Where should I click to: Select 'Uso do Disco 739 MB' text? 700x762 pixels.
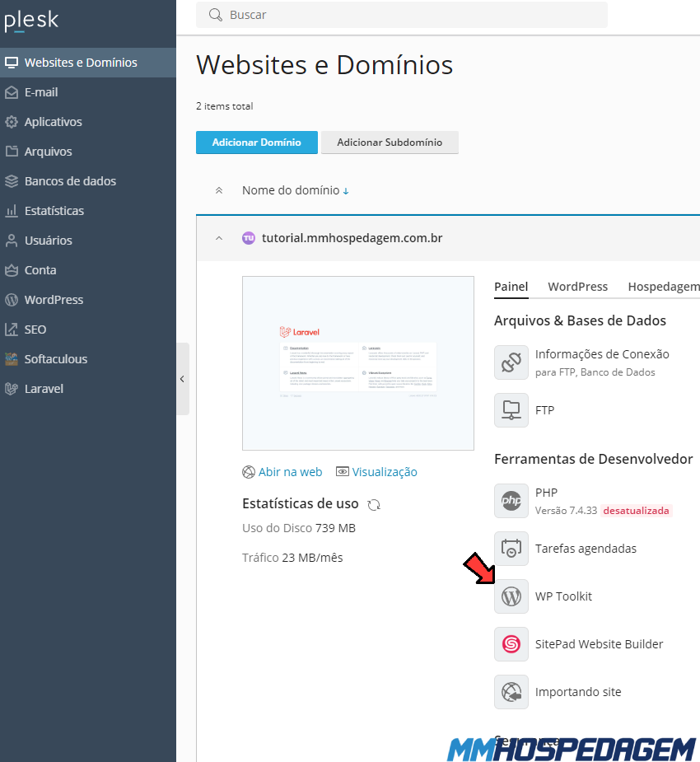(x=299, y=528)
